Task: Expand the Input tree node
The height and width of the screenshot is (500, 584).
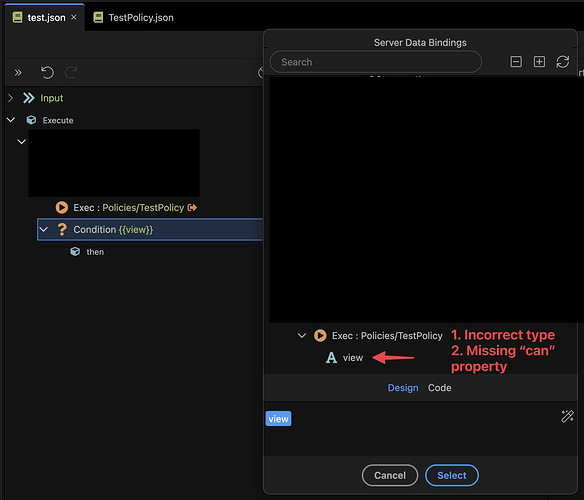Action: (x=10, y=98)
